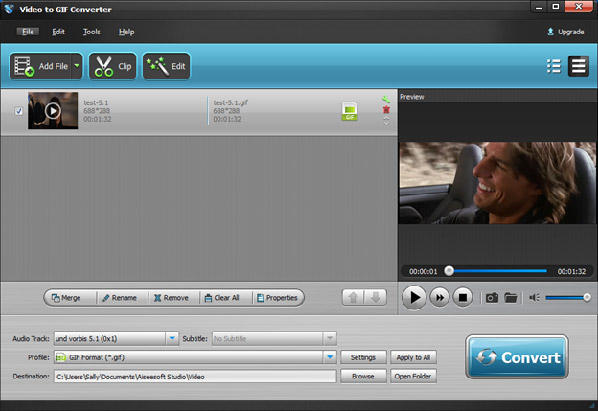598x411 pixels.
Task: Click the 00:00:01 current time label
Action: [x=423, y=271]
